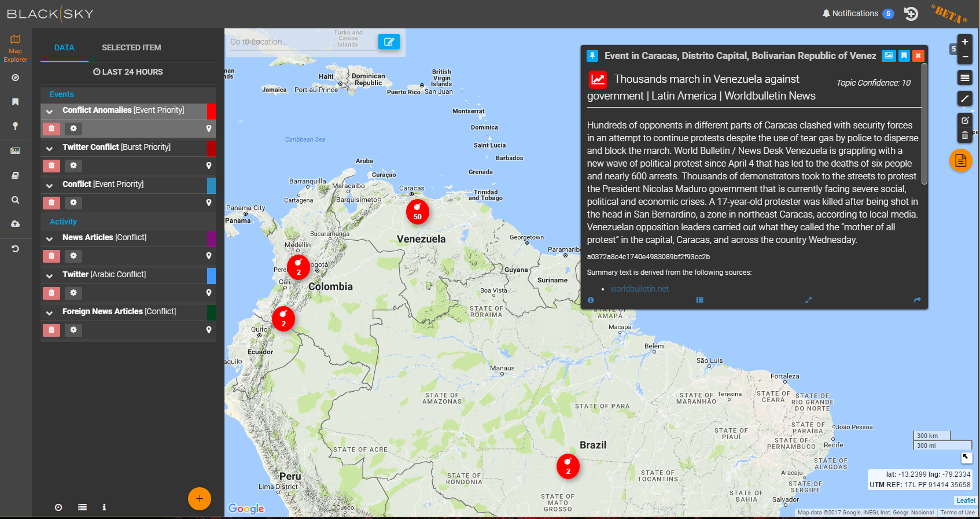Click the red Conflict Anomalies color swatch
This screenshot has height=519, width=980.
[x=211, y=111]
